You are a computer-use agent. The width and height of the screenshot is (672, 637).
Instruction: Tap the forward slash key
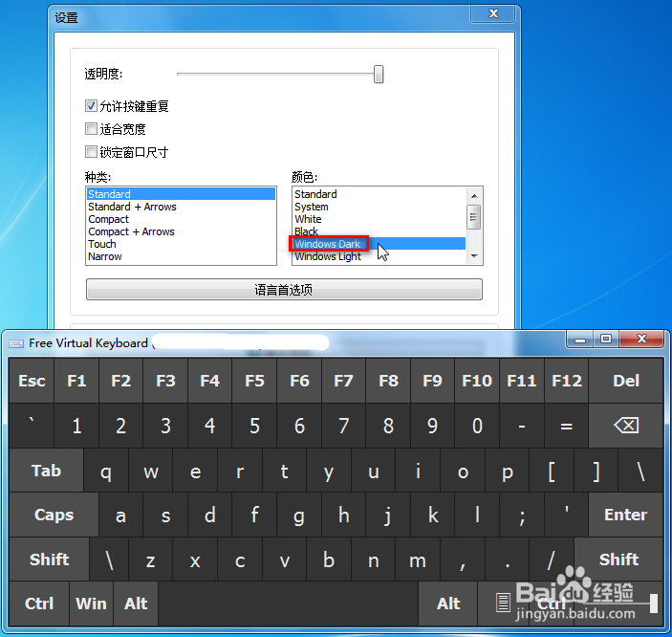click(x=552, y=560)
